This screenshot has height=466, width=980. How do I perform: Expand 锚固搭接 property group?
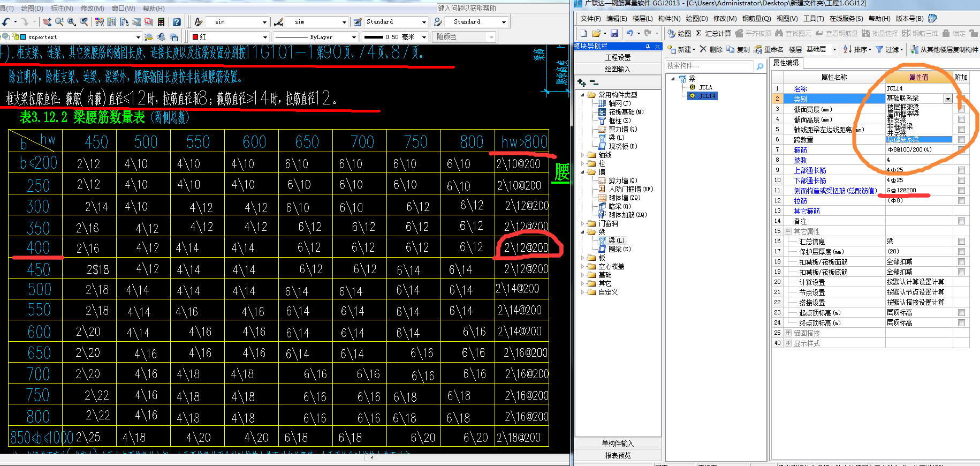(x=788, y=333)
